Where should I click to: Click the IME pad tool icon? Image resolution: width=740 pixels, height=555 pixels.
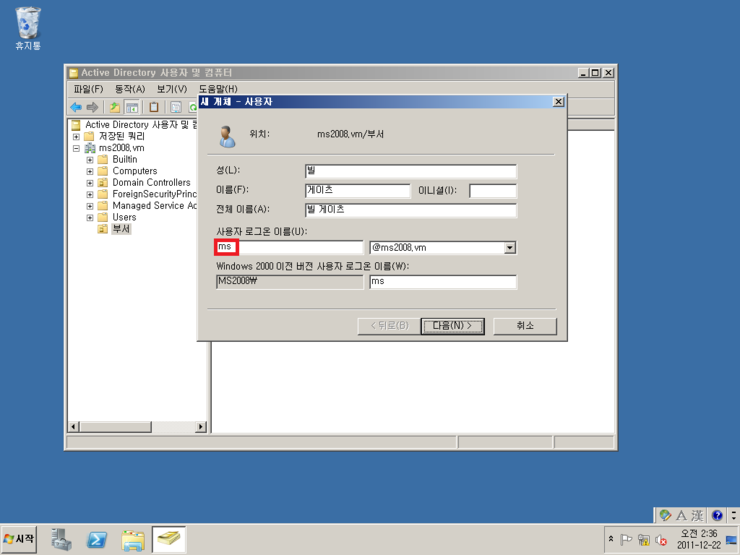(665, 515)
